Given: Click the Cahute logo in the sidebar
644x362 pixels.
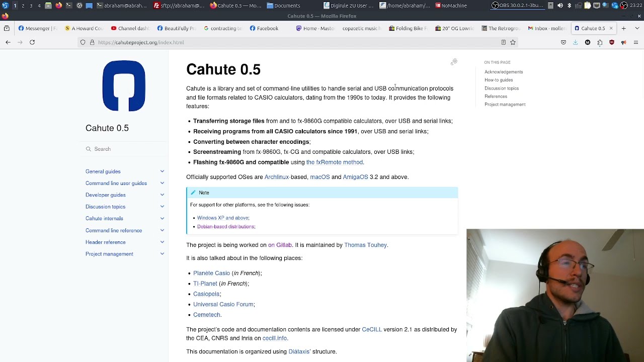Looking at the screenshot, I should click(x=124, y=85).
